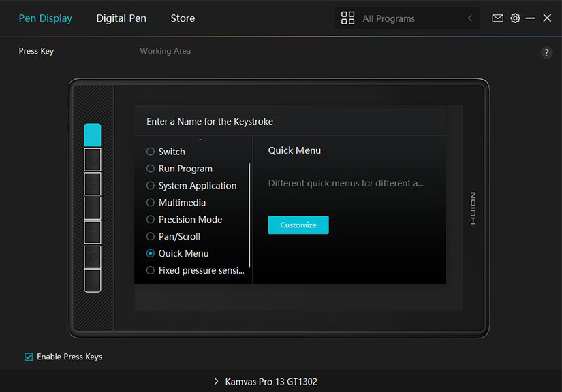Switch to the Digital Pen tab

[x=121, y=18]
